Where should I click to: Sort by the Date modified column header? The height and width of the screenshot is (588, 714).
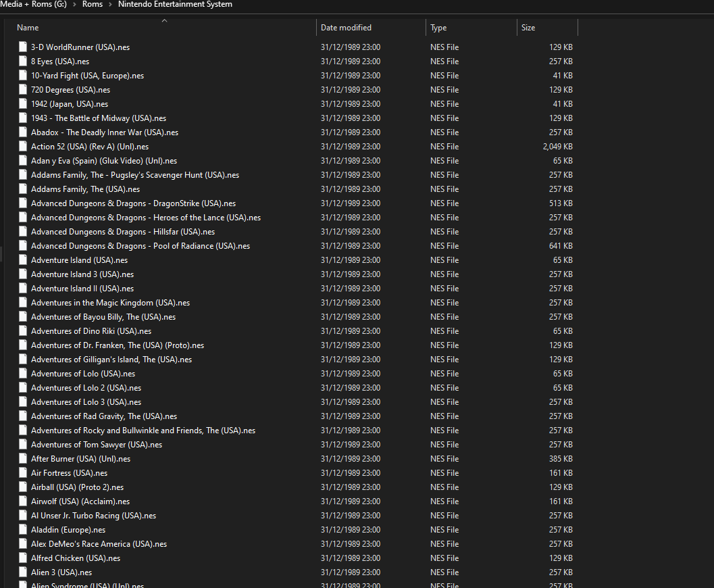point(346,27)
